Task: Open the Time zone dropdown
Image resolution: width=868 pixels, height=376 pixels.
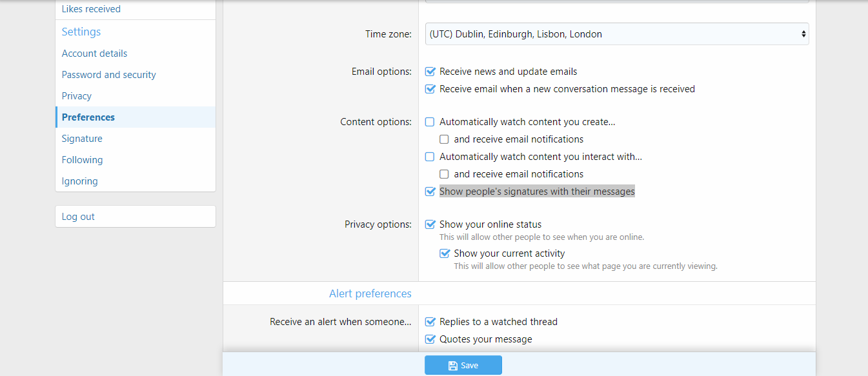Action: click(617, 34)
